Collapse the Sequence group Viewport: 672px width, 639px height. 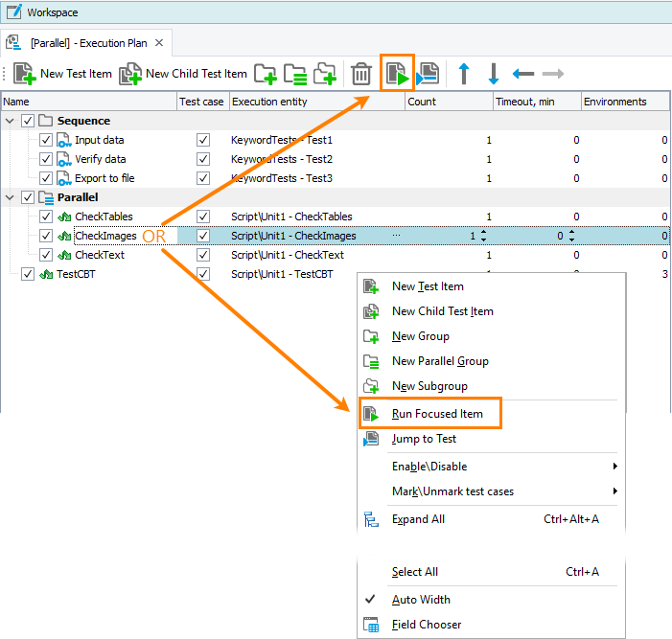(10, 121)
